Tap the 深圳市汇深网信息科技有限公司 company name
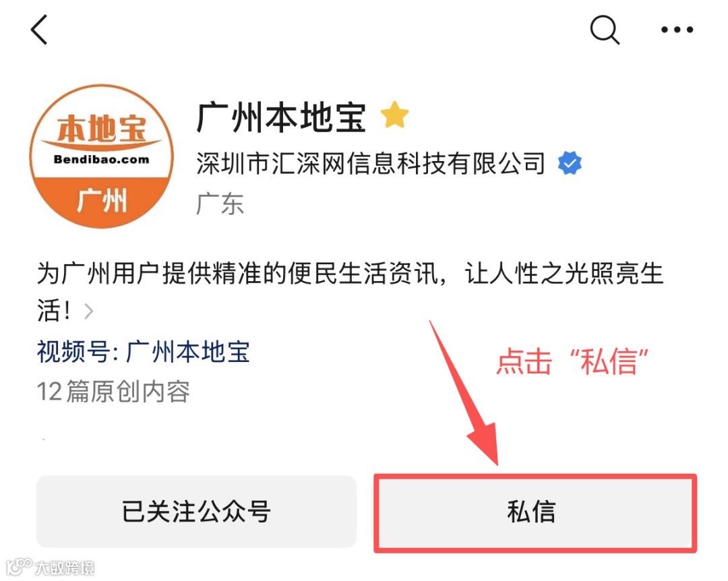728x581 pixels. coord(371,163)
